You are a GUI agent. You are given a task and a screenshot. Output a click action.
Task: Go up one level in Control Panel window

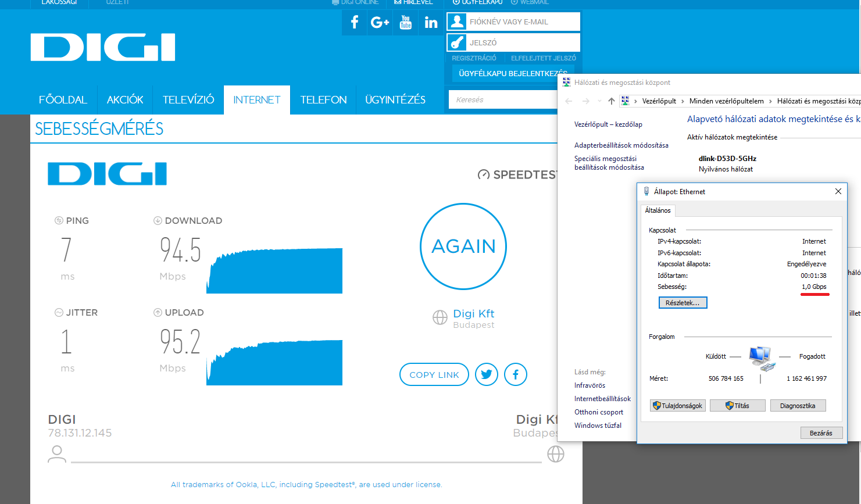(611, 101)
